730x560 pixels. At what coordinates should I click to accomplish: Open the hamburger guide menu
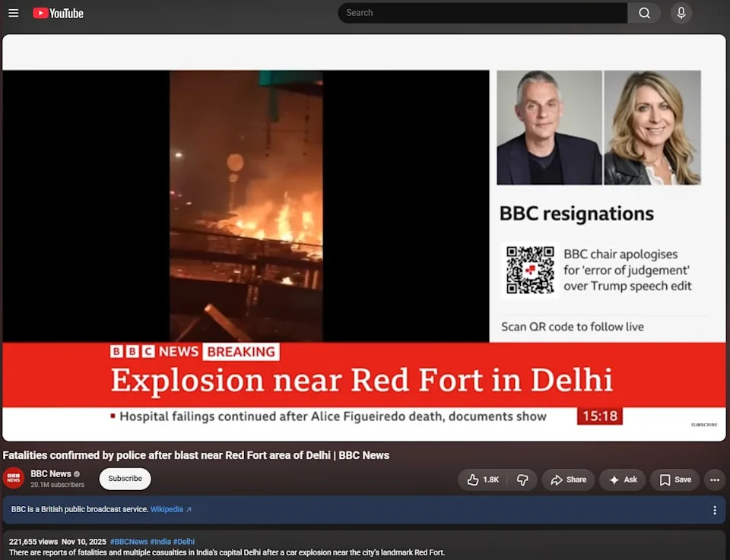coord(14,13)
